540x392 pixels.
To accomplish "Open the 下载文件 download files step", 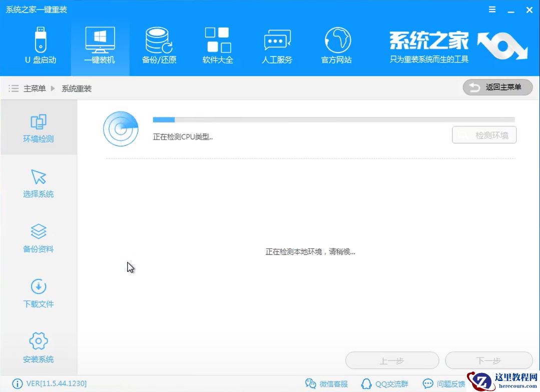I will 39,292.
